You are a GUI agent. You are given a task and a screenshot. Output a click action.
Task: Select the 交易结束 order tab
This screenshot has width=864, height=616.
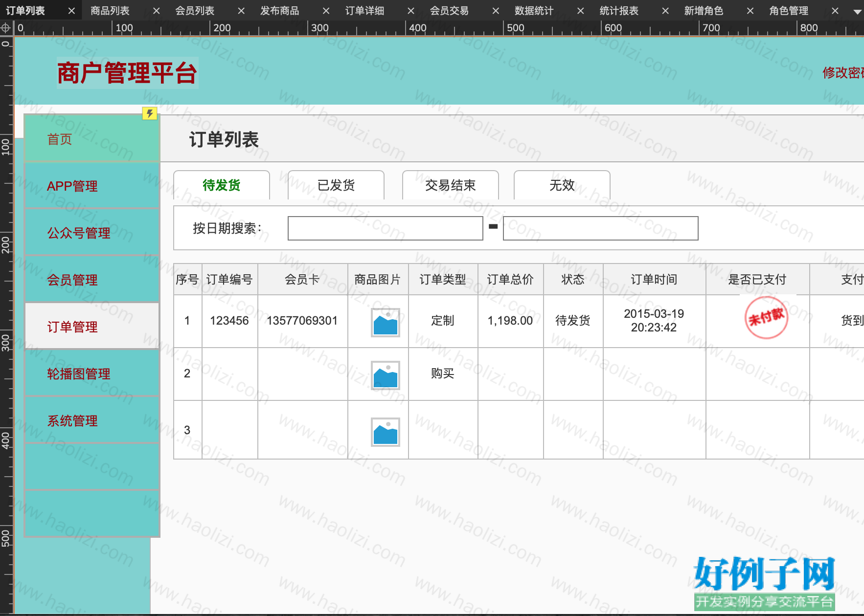click(x=451, y=185)
